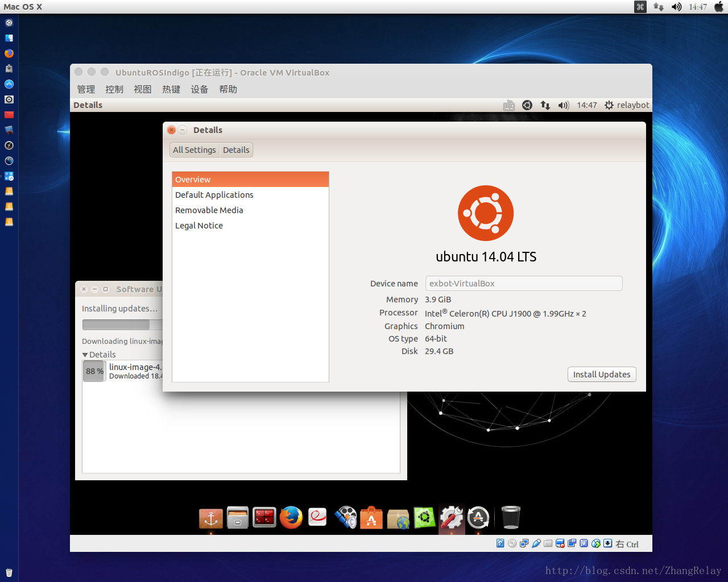The width and height of the screenshot is (728, 582).
Task: Click the Details breadcrumb button
Action: point(236,150)
